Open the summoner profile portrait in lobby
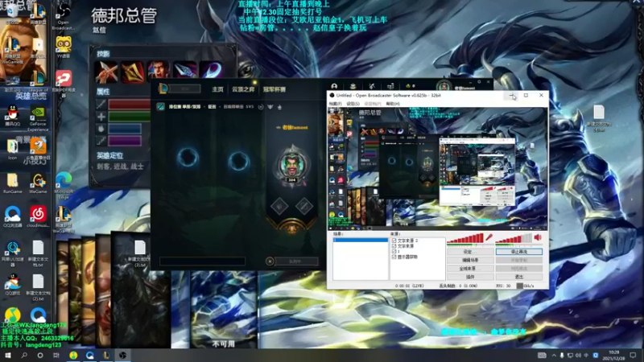This screenshot has height=362, width=644. tap(292, 165)
